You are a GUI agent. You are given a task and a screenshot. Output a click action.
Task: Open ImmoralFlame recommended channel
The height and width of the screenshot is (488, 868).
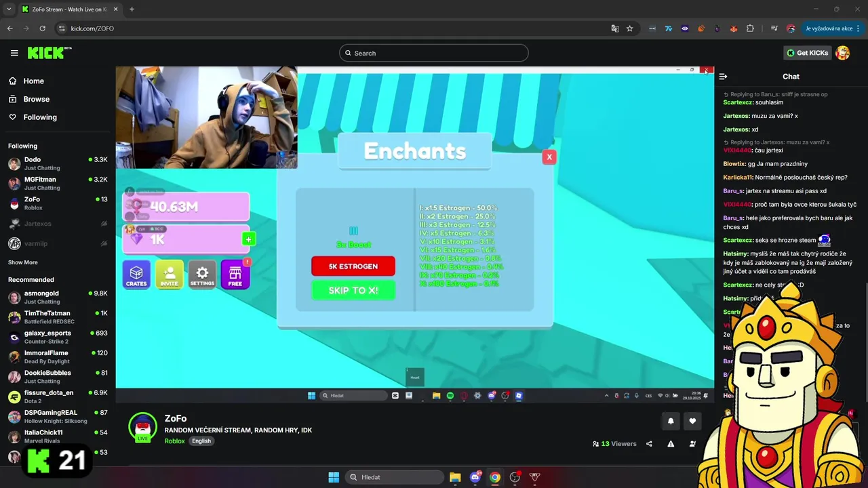click(x=58, y=357)
